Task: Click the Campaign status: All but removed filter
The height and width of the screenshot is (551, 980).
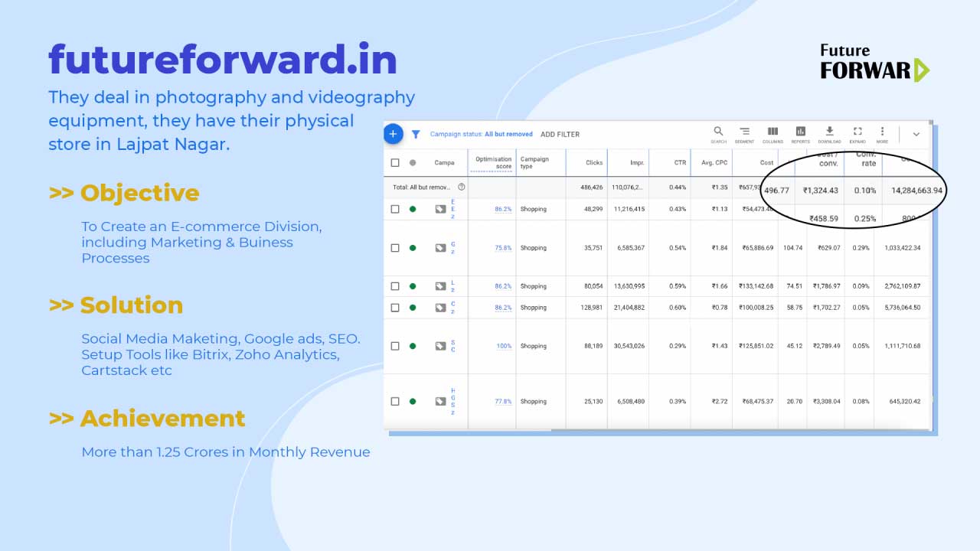Action: 481,134
